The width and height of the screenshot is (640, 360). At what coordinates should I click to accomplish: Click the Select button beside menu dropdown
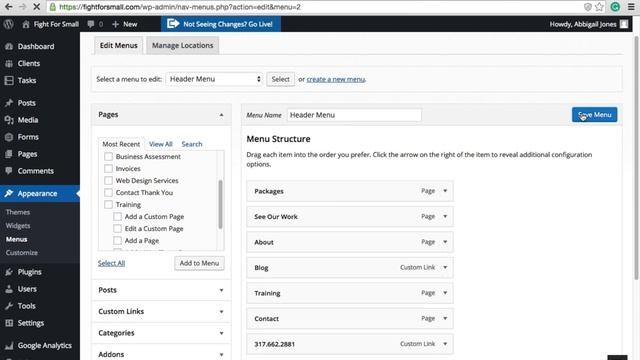[x=280, y=79]
